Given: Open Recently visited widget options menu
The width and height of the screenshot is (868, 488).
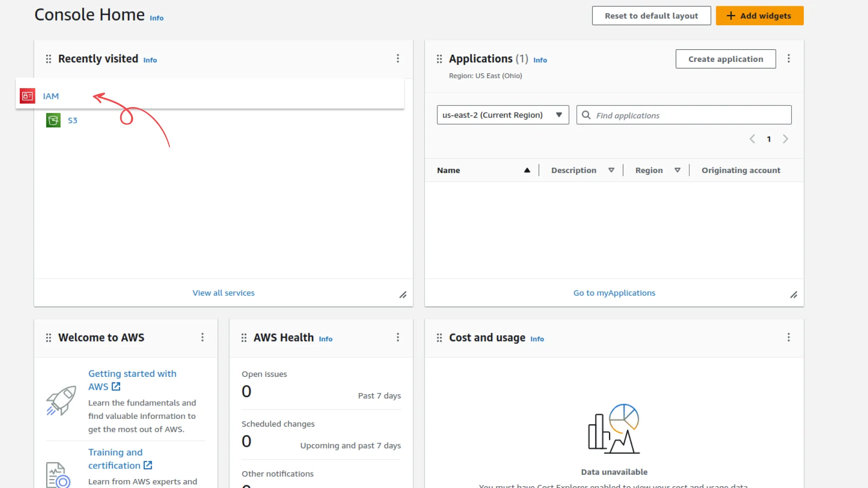Looking at the screenshot, I should tap(398, 58).
